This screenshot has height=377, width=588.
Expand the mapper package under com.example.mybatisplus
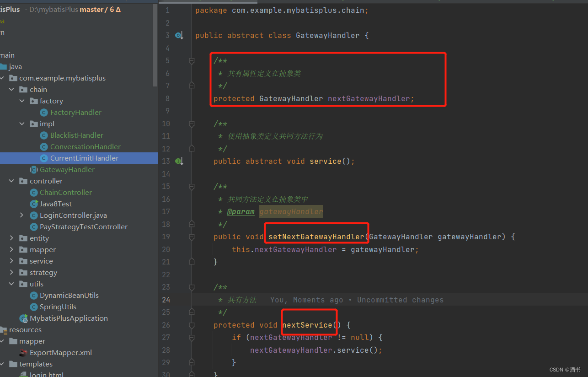click(11, 250)
